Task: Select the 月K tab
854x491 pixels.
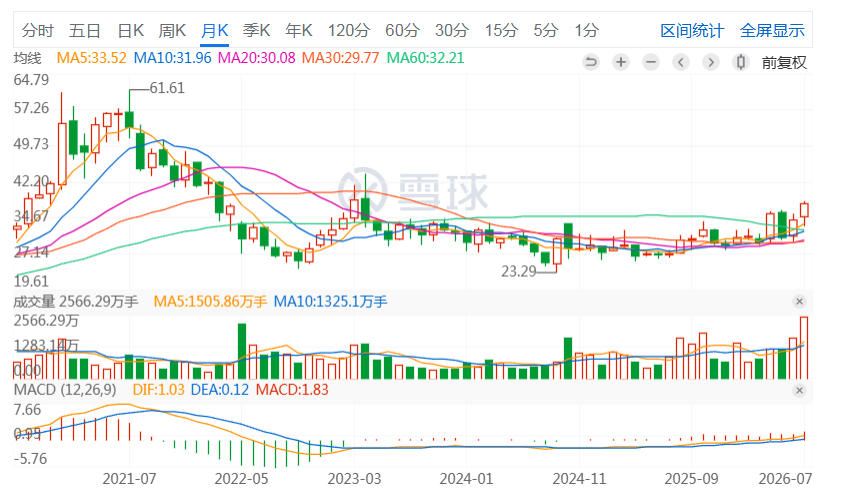Action: pyautogui.click(x=215, y=30)
